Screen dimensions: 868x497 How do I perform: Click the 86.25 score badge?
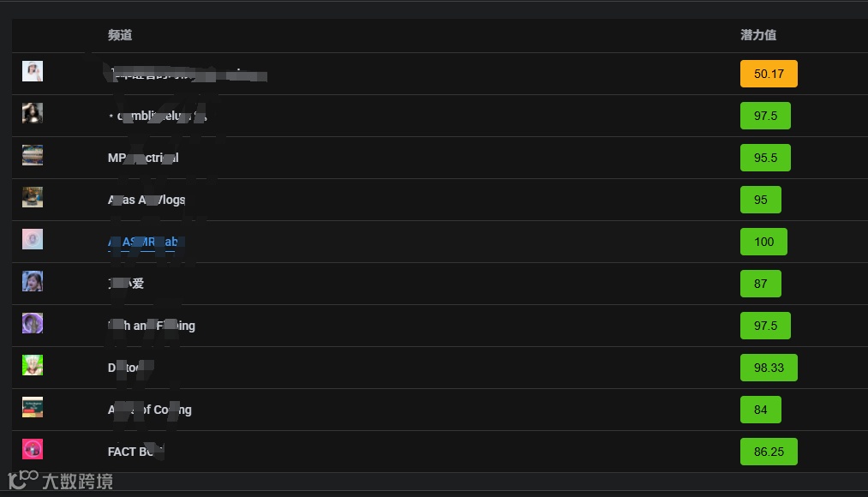[x=769, y=452]
